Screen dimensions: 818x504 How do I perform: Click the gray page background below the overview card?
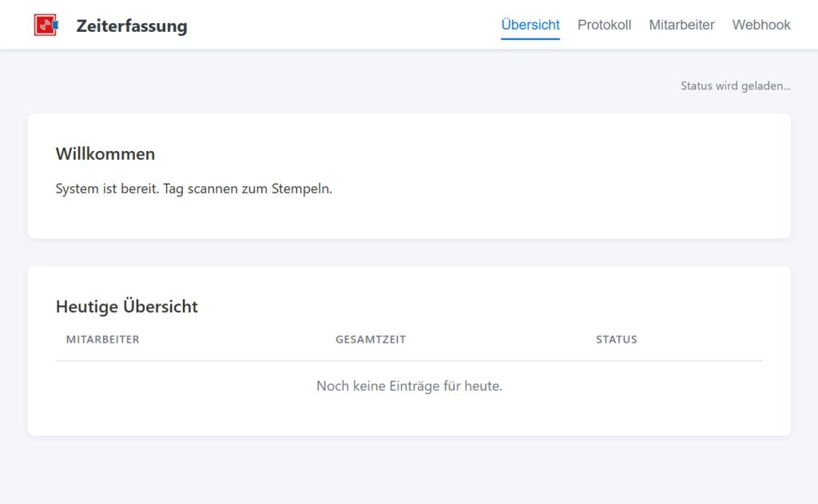pyautogui.click(x=409, y=470)
